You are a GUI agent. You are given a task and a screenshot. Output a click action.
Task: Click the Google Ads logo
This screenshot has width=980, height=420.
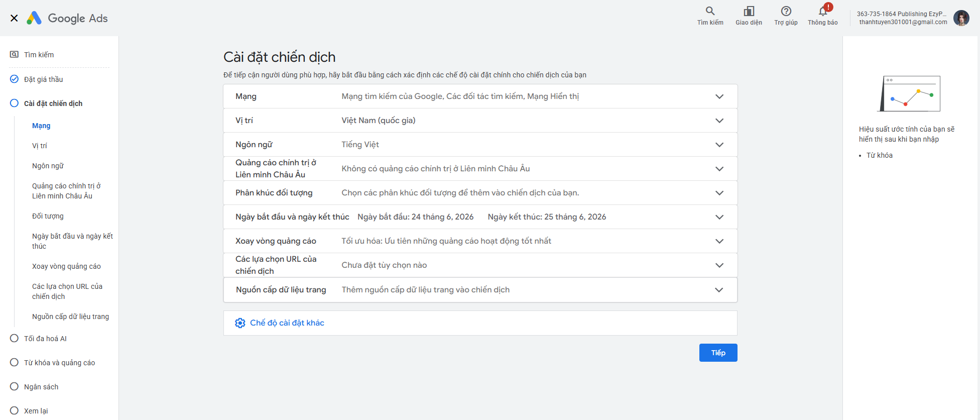pos(67,18)
